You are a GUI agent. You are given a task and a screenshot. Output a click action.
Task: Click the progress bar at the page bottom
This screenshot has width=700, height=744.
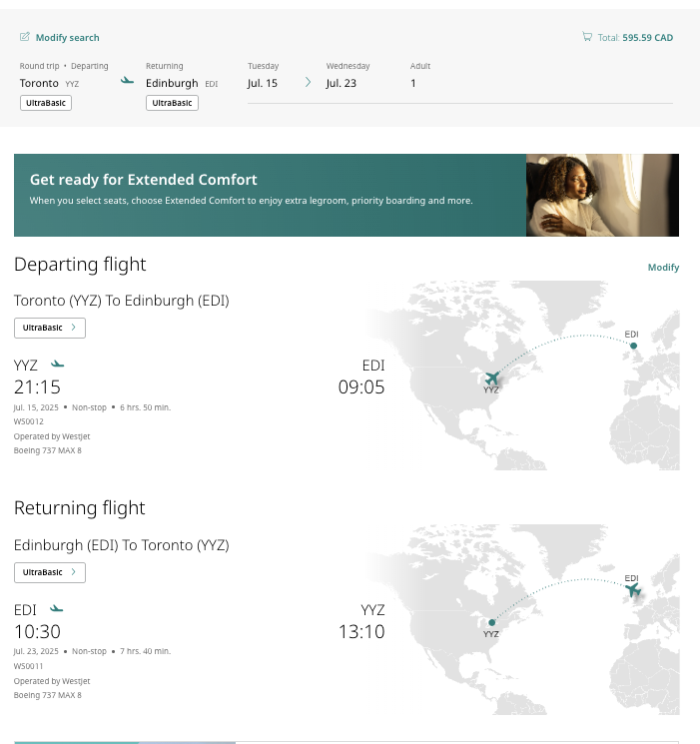(x=125, y=742)
